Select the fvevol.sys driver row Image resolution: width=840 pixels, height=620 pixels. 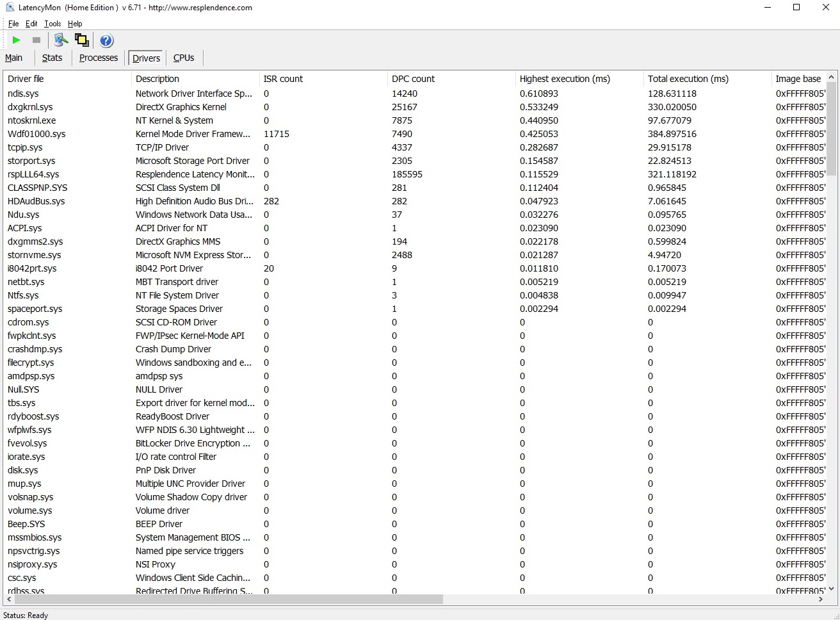(415, 443)
